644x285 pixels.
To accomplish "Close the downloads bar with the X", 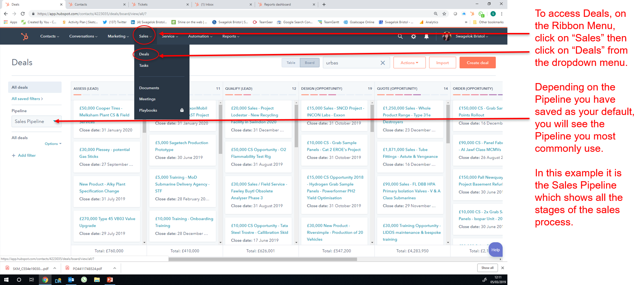I will [502, 268].
